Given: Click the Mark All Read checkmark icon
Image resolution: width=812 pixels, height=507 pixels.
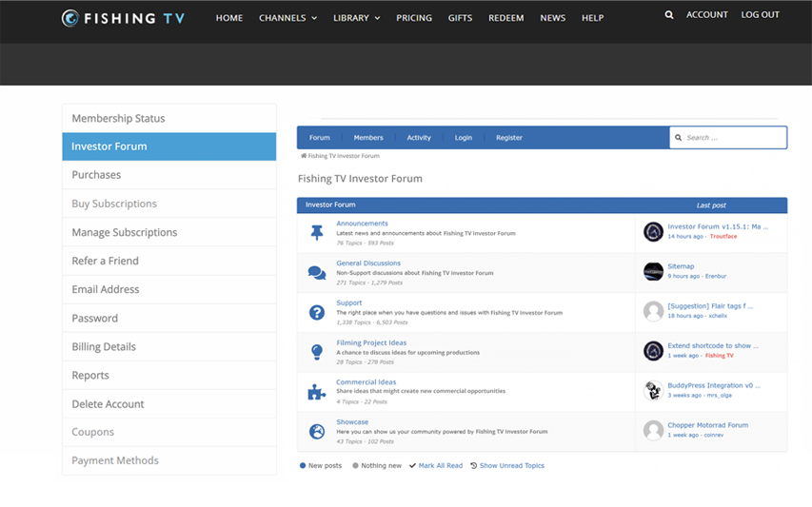Looking at the screenshot, I should click(x=413, y=465).
